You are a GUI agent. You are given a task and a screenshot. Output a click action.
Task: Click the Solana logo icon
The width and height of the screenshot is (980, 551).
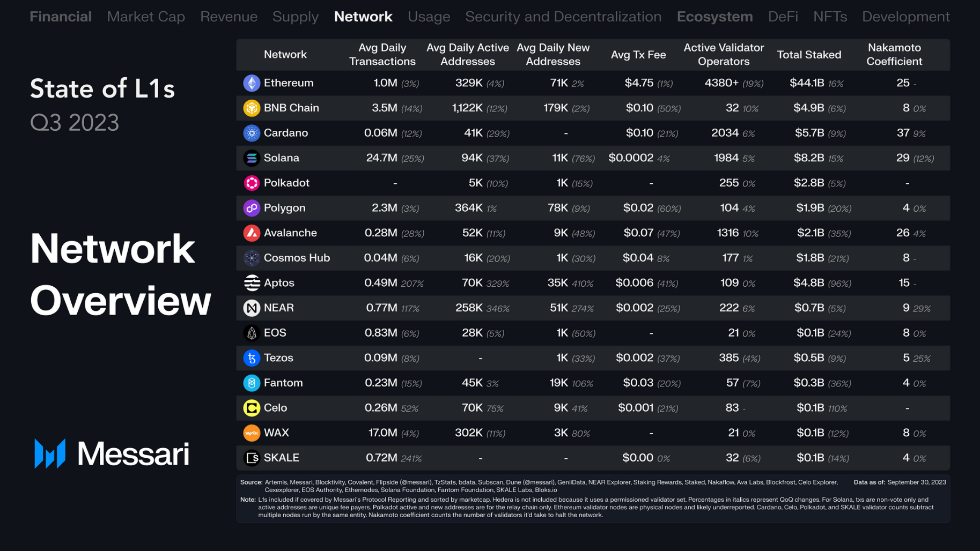(252, 158)
